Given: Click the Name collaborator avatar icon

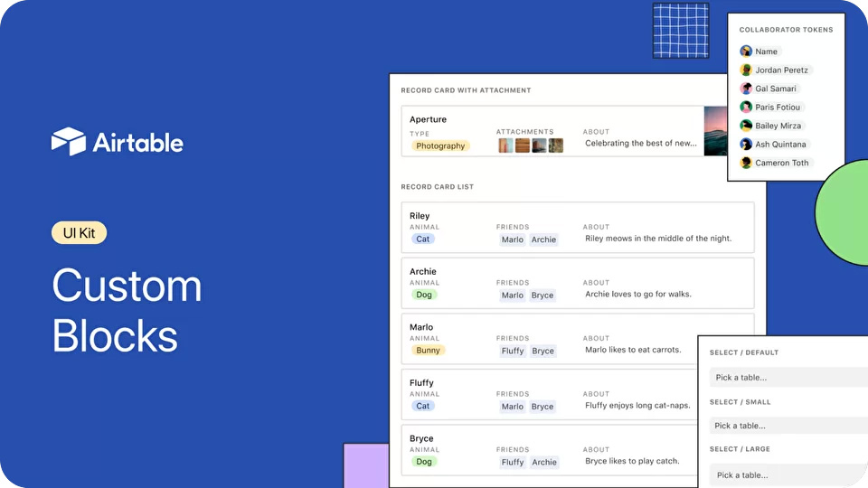Looking at the screenshot, I should point(746,52).
